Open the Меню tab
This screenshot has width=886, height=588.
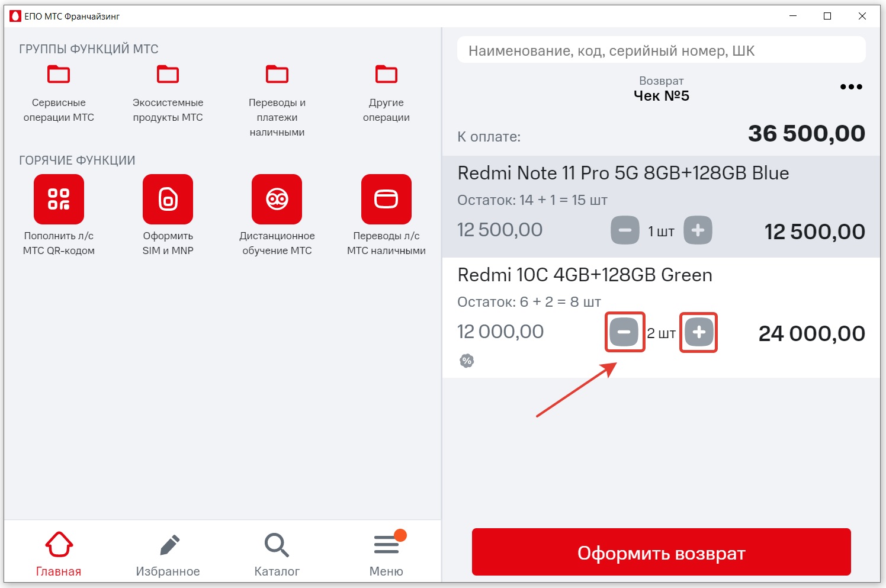[386, 554]
